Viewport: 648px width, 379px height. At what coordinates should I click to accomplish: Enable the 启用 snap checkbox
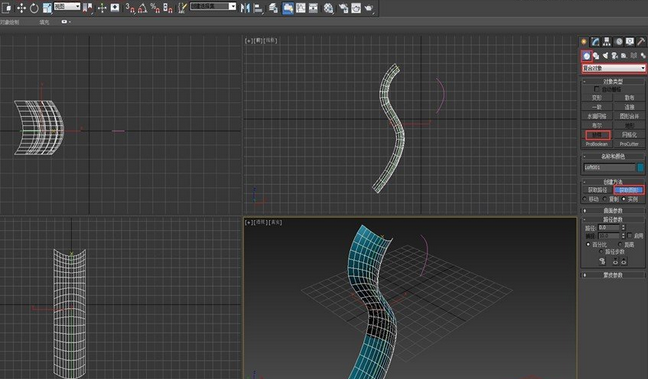630,236
